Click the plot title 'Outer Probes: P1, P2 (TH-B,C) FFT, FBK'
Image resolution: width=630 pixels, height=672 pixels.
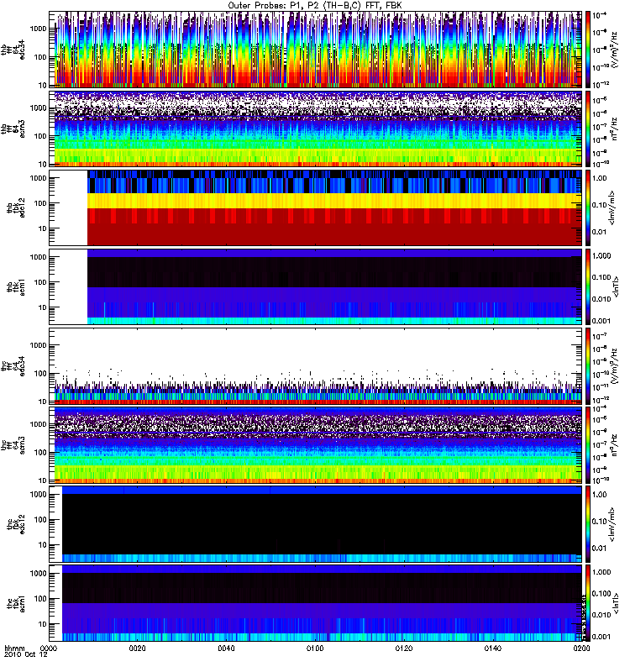[x=315, y=6]
